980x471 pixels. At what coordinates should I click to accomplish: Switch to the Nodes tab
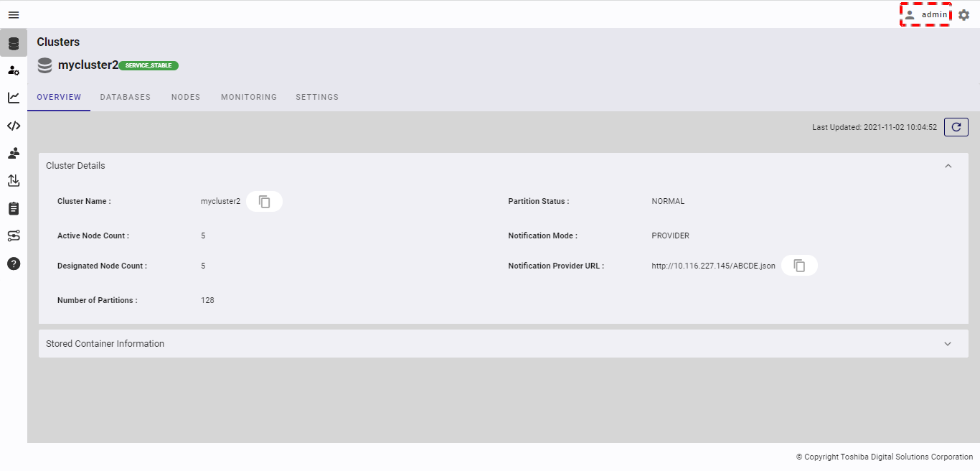(186, 97)
